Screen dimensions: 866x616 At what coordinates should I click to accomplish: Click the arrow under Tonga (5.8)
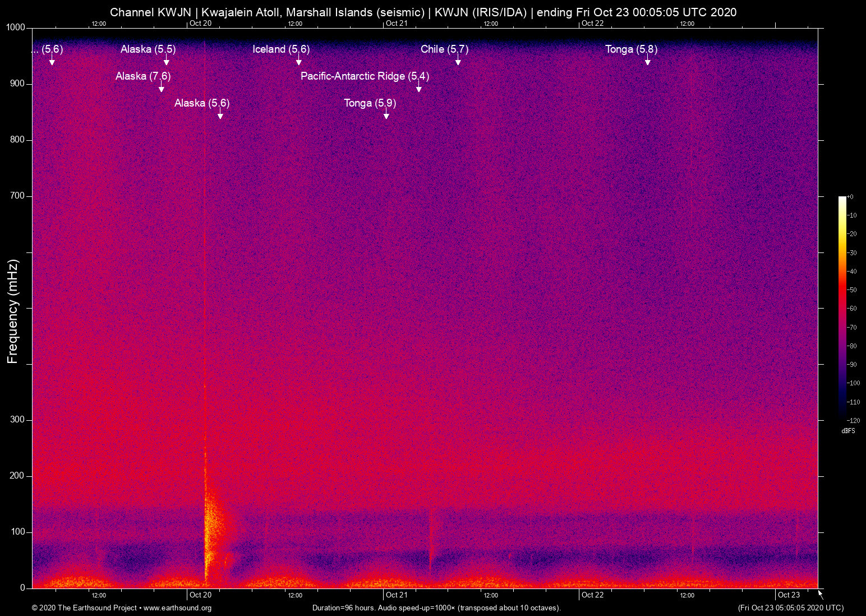click(x=647, y=61)
